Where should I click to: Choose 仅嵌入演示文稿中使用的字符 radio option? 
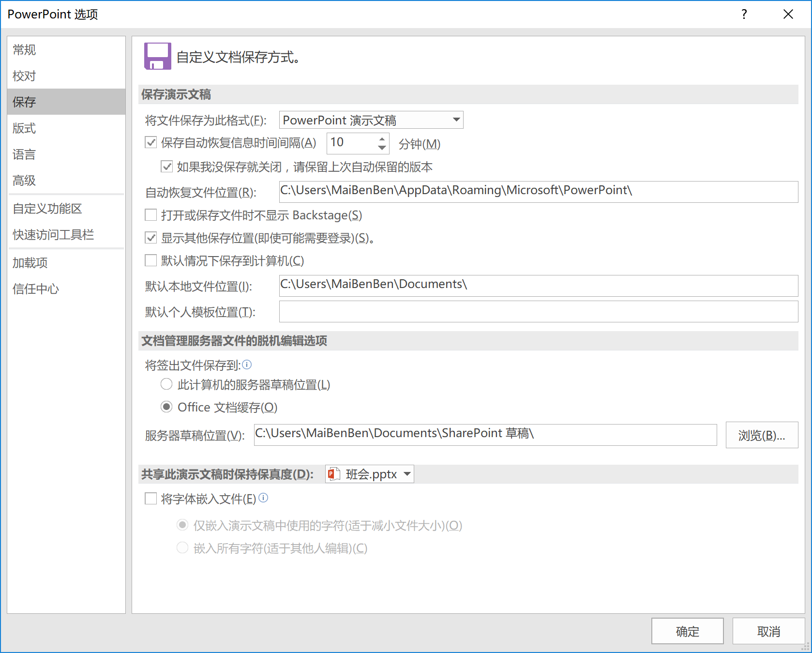(x=182, y=525)
